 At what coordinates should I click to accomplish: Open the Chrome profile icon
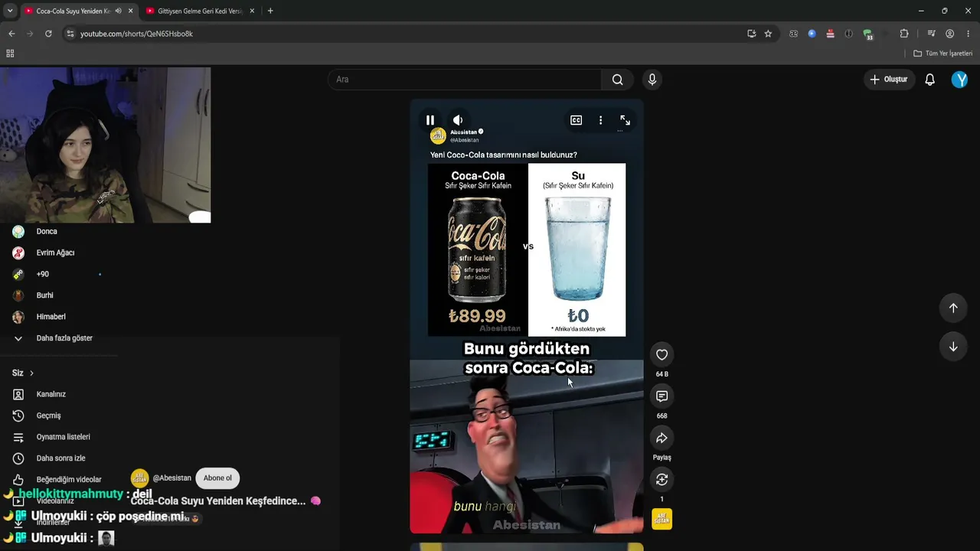949,34
